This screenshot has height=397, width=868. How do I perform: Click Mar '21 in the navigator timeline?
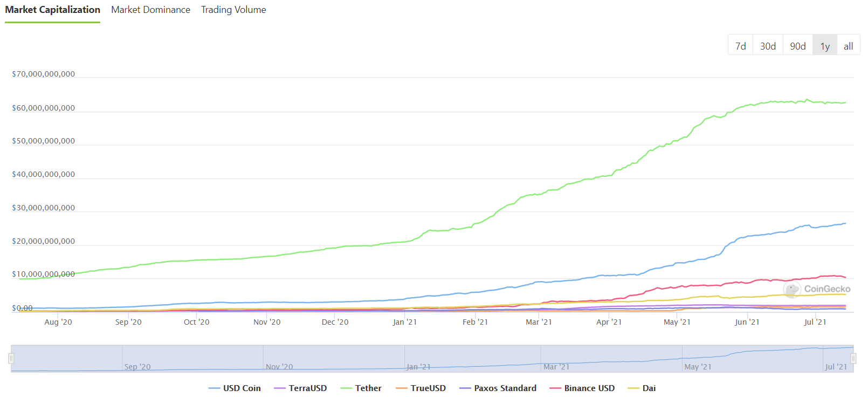coord(556,367)
